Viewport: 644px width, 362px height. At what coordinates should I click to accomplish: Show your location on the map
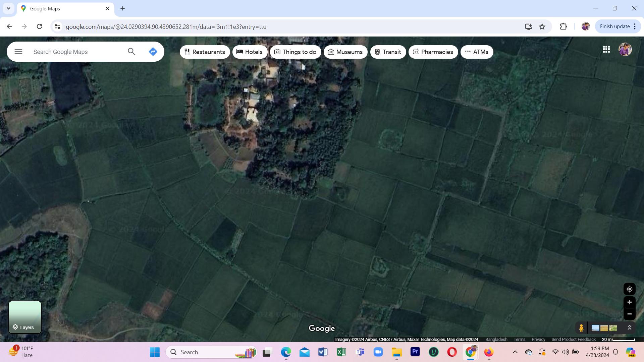click(x=630, y=289)
